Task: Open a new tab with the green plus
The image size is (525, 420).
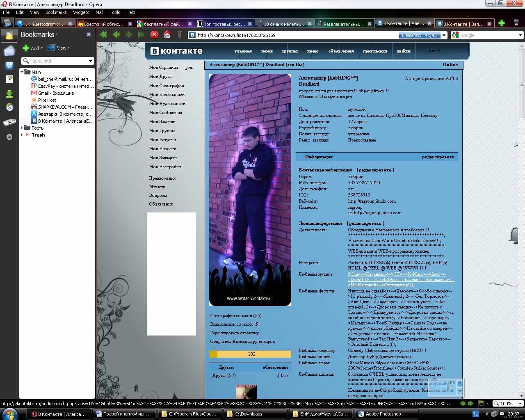Action: click(501, 23)
